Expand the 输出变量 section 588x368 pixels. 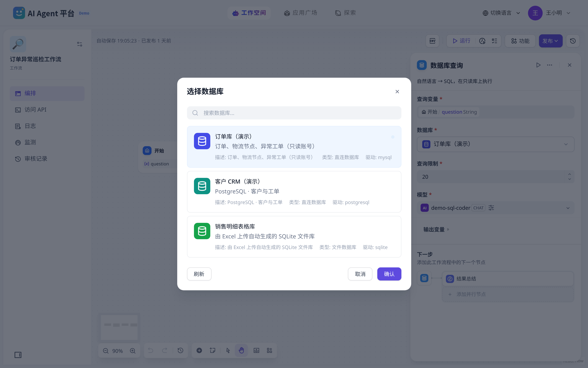(436, 230)
